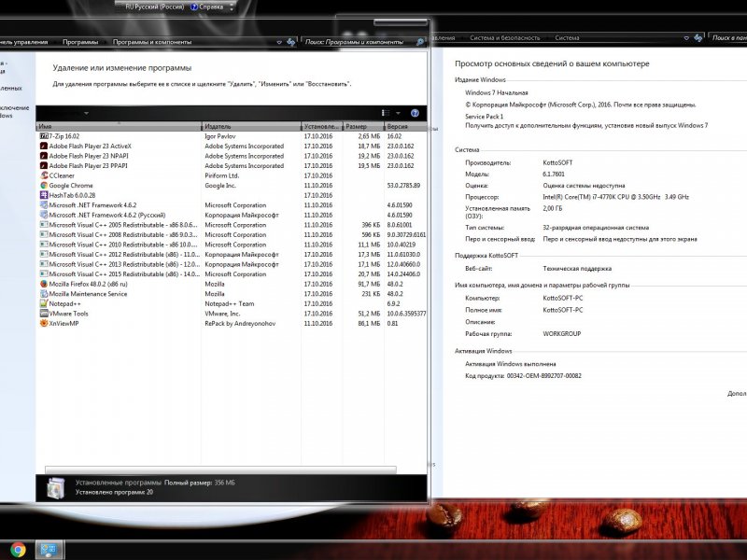
Task: Open Google Chrome from the taskbar
Action: click(18, 550)
